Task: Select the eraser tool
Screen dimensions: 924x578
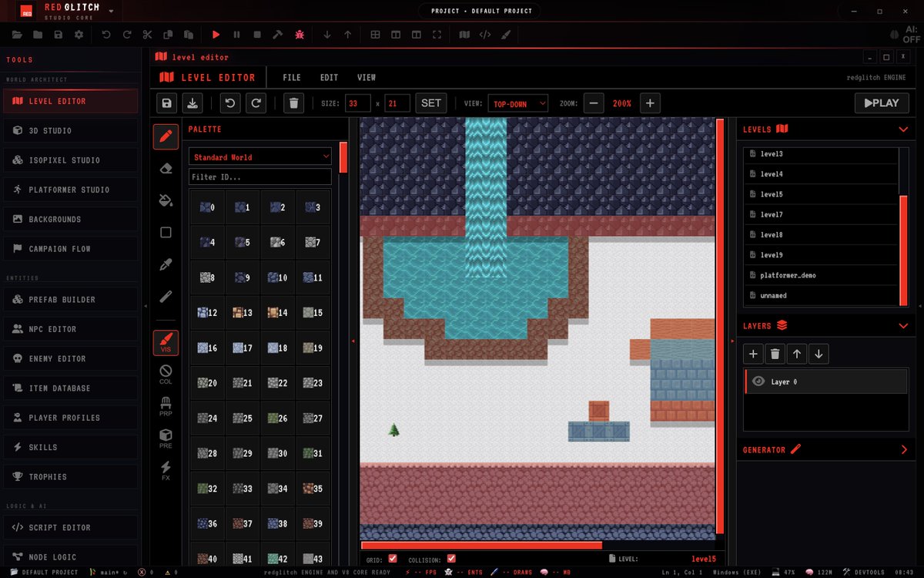Action: coord(166,169)
